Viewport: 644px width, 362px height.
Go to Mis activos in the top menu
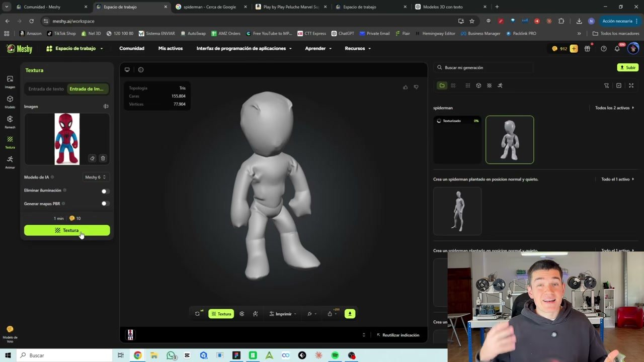tap(171, 49)
